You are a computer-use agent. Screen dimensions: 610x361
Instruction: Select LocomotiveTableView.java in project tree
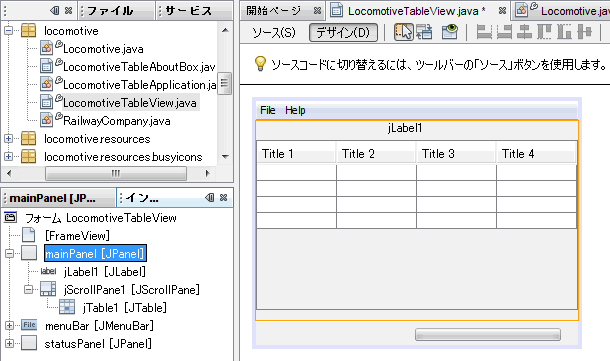click(130, 103)
